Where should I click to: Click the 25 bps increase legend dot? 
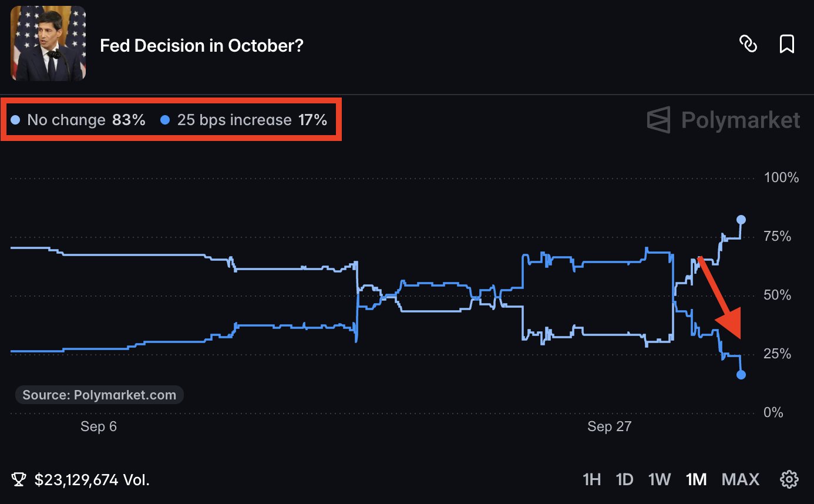[165, 120]
